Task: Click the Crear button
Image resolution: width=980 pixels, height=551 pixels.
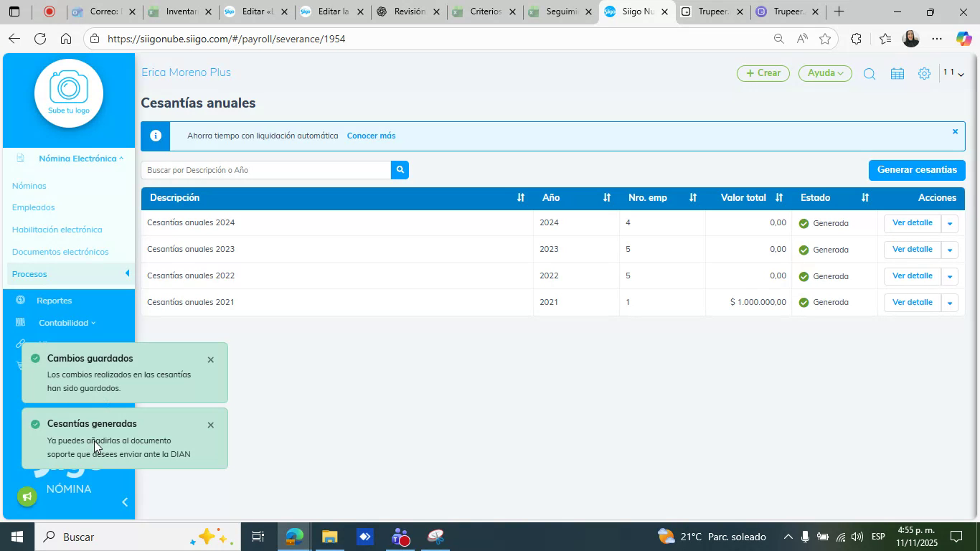Action: [x=763, y=73]
